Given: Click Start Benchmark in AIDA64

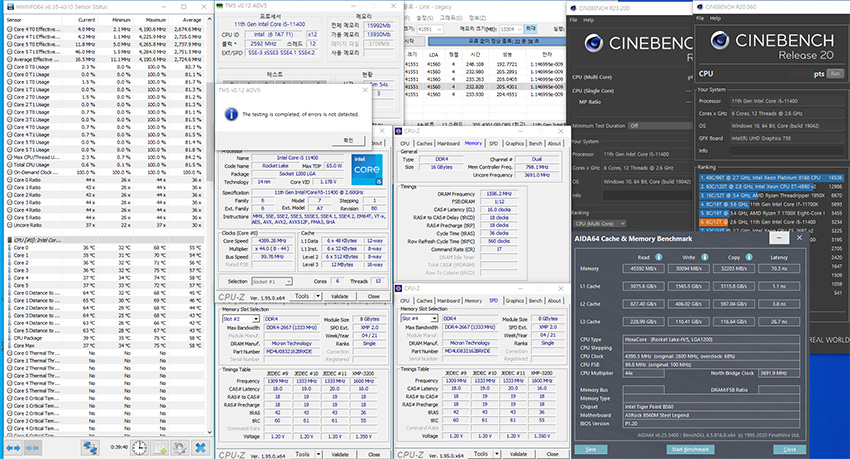Looking at the screenshot, I should tap(690, 449).
